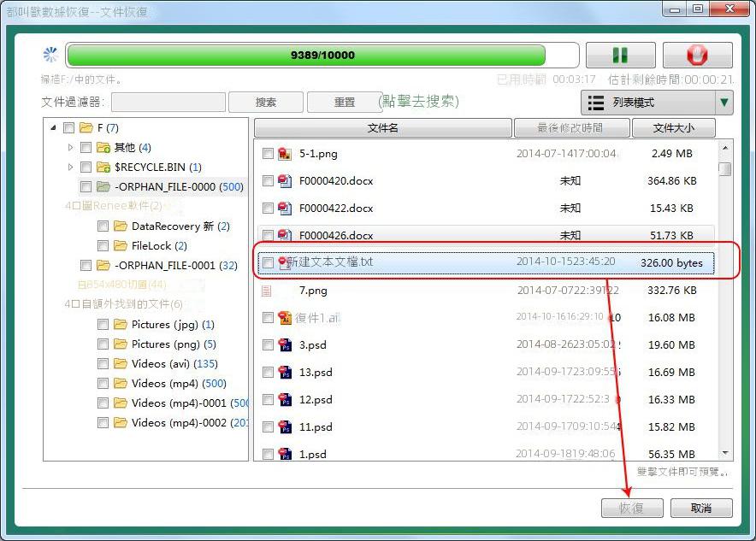Select the Pictures (png) (5) tree item
The width and height of the screenshot is (756, 541).
tap(174, 344)
